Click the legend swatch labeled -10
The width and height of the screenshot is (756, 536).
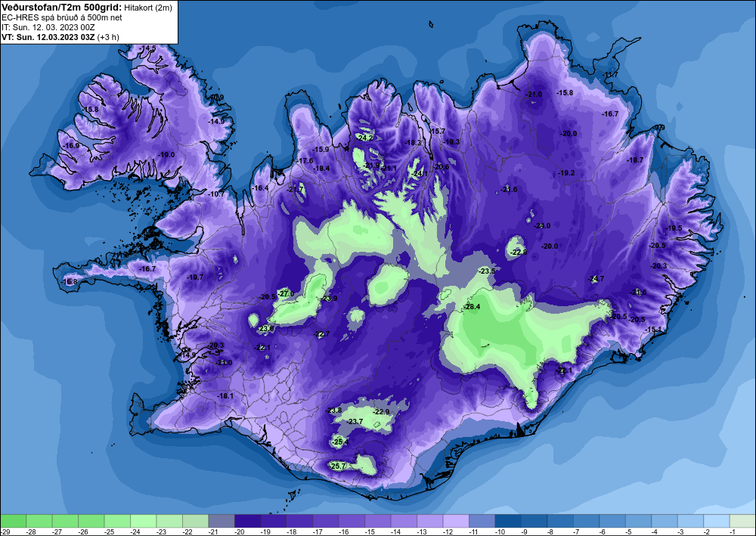click(x=508, y=521)
